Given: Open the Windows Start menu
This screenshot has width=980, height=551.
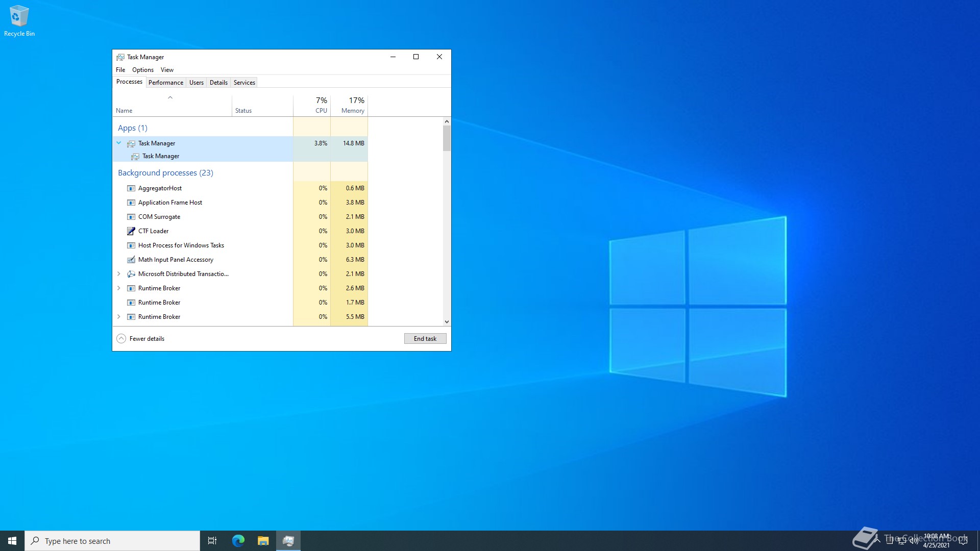Looking at the screenshot, I should pos(12,541).
